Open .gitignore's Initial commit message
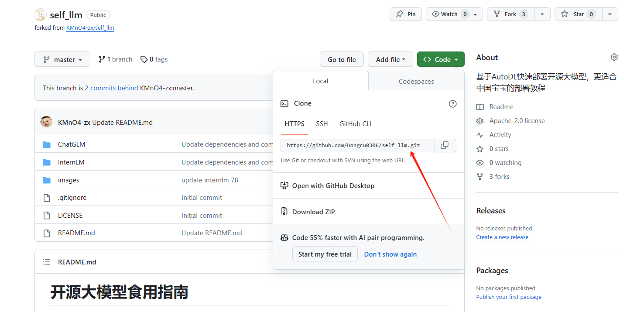 pos(202,198)
